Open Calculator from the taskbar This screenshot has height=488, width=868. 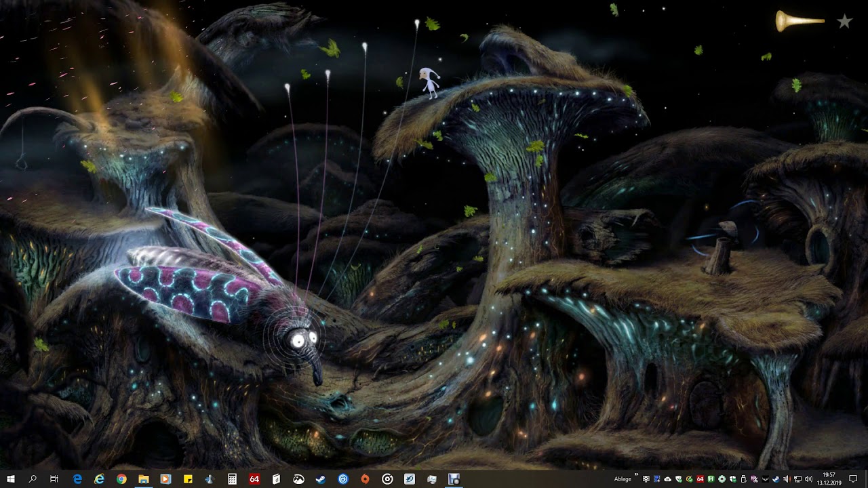[232, 479]
